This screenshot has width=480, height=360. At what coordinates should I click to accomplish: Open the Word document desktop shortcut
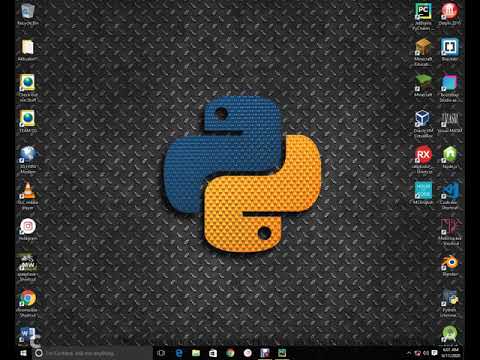tap(27, 335)
